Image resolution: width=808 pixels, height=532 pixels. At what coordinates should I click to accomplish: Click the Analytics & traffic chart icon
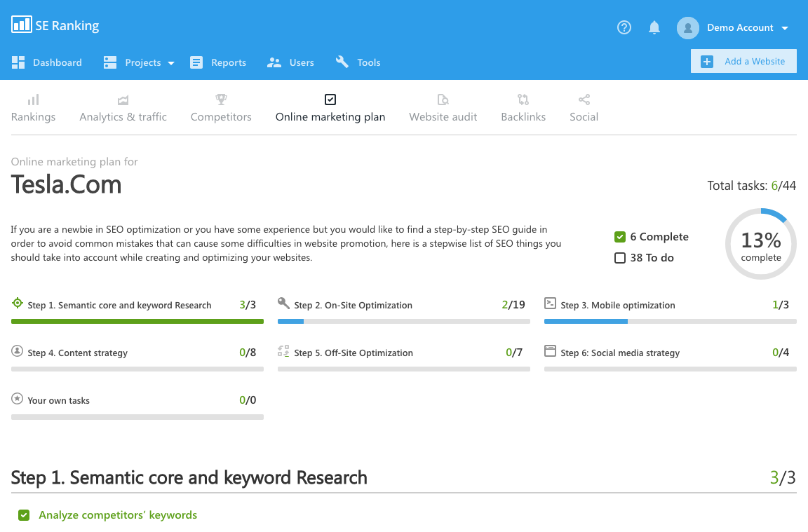[123, 100]
